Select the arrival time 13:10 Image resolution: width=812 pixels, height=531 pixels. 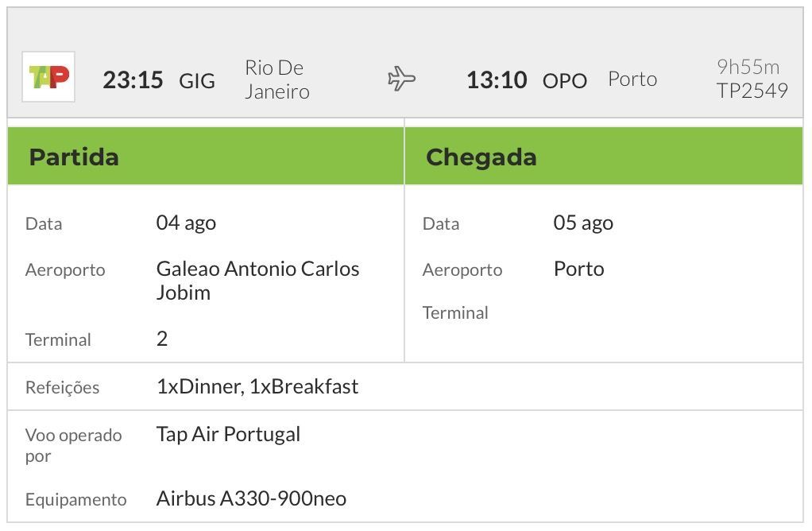click(x=497, y=80)
